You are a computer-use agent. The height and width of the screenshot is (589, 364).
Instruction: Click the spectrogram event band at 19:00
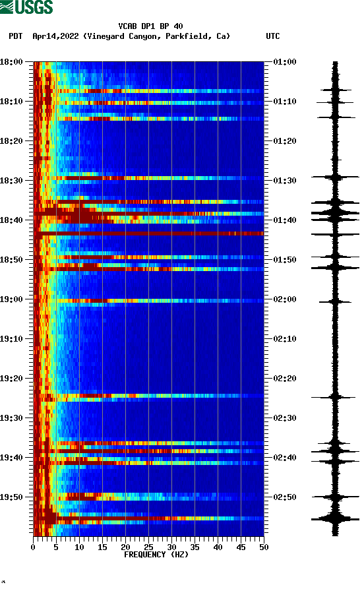pos(149,301)
